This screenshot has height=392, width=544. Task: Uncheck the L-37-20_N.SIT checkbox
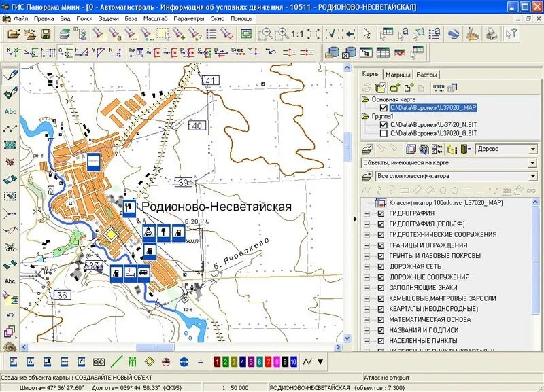[384, 125]
